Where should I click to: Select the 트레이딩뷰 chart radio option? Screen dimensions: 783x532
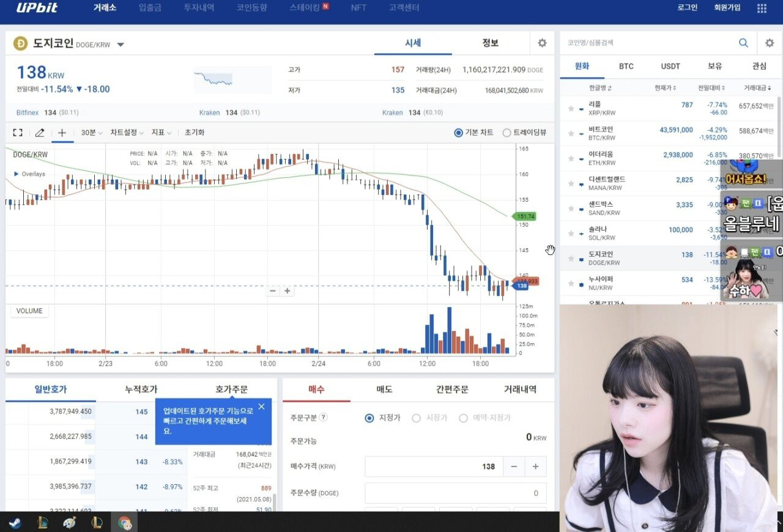click(524, 133)
